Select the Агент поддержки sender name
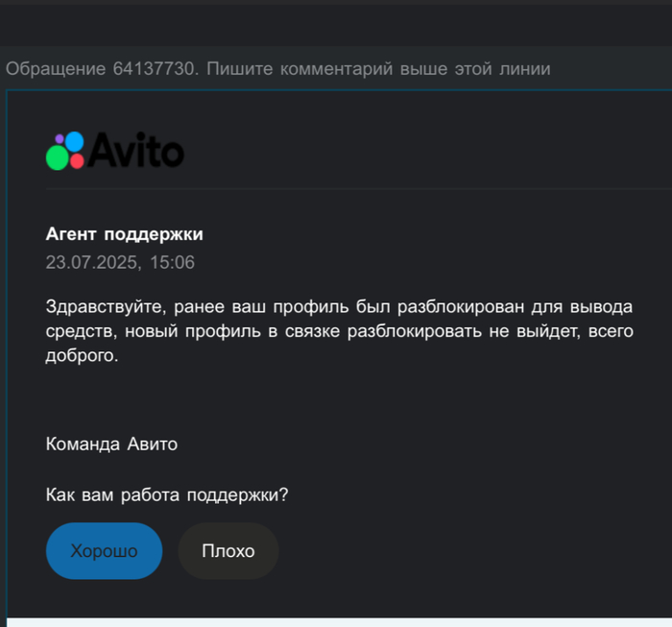Viewport: 672px width, 627px height. point(124,234)
